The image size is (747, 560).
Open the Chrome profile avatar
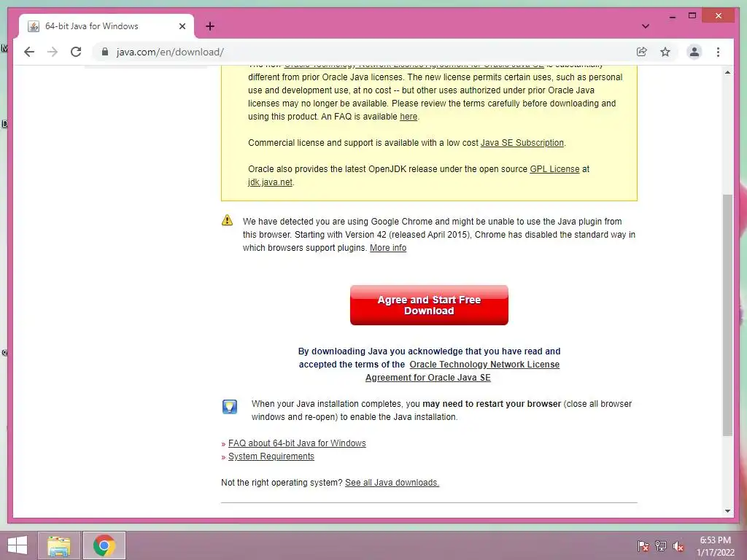pyautogui.click(x=694, y=52)
